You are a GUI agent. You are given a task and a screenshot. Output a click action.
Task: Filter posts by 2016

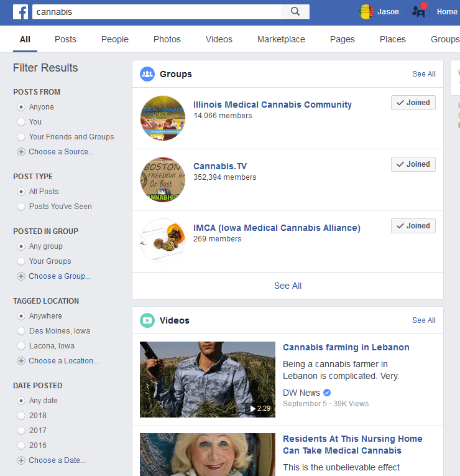21,446
